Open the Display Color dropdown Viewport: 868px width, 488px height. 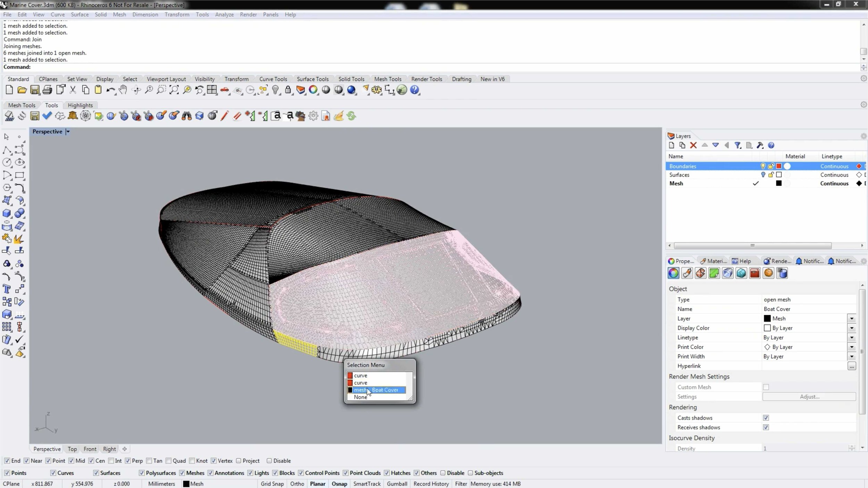coord(851,328)
